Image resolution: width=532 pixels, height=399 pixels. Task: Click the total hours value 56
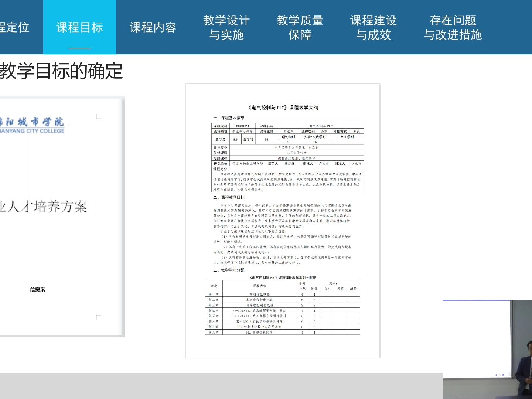click(266, 139)
